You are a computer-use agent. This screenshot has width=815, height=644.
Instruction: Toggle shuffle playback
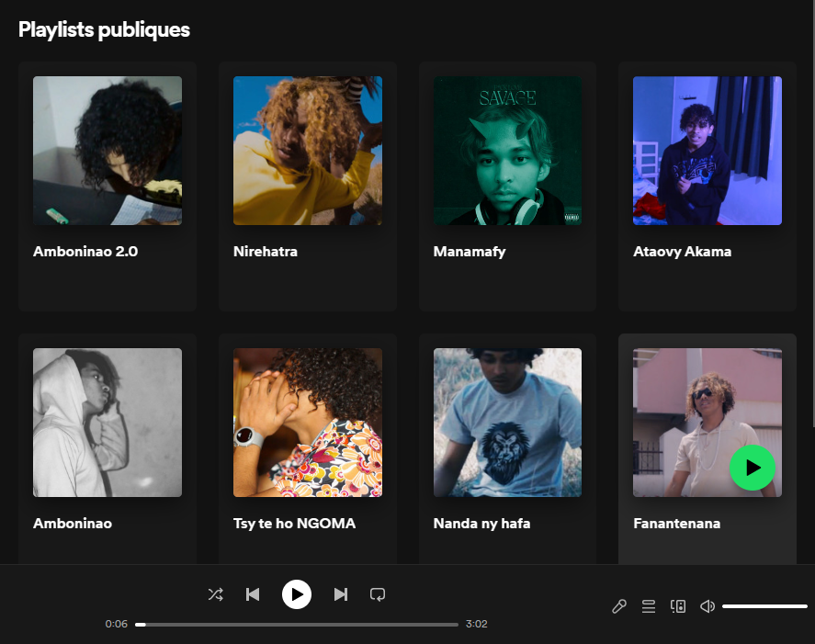[216, 594]
